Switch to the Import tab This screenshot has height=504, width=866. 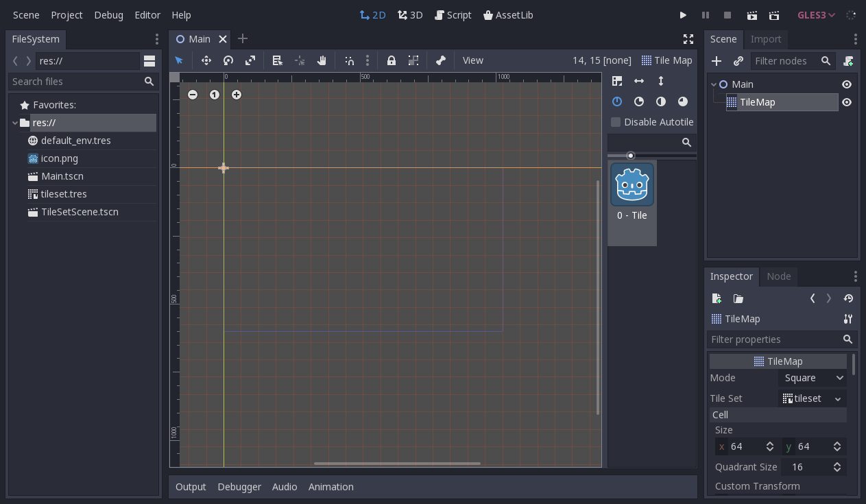(766, 39)
